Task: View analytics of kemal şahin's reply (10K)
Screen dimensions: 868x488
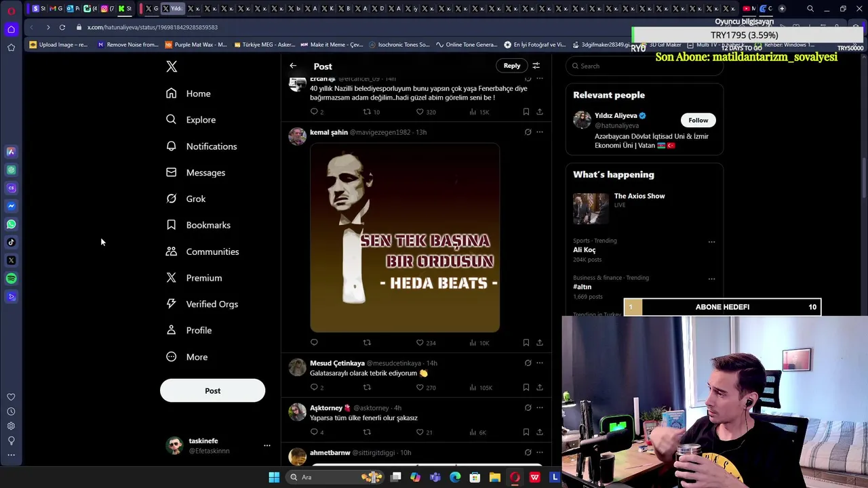Action: (479, 343)
